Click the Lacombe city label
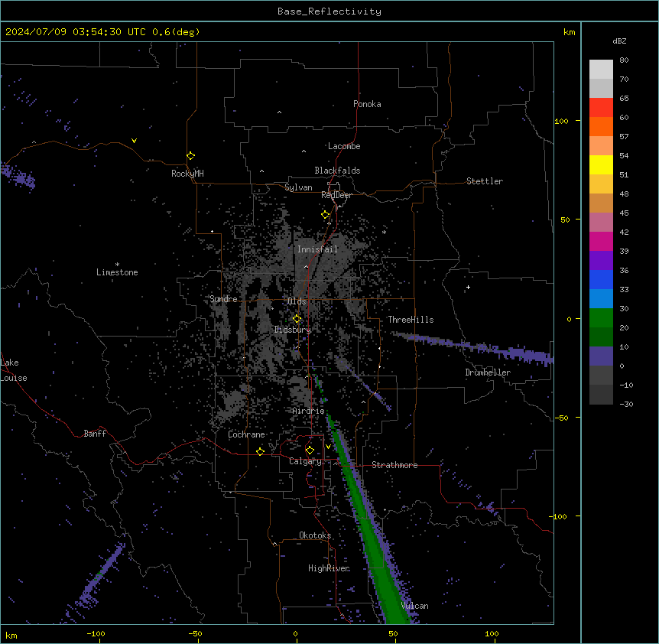659x644 pixels. tap(344, 146)
